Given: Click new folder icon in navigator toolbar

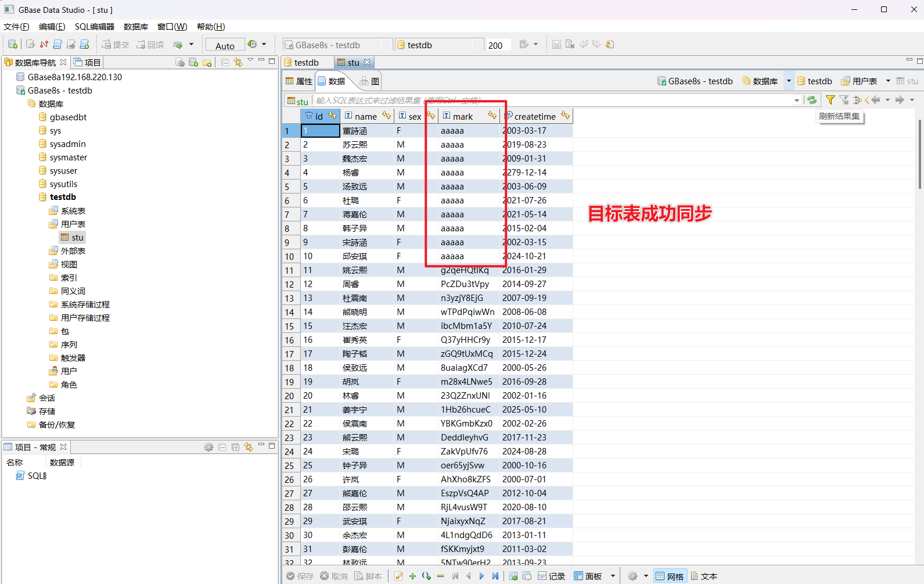Looking at the screenshot, I should coord(207,62).
